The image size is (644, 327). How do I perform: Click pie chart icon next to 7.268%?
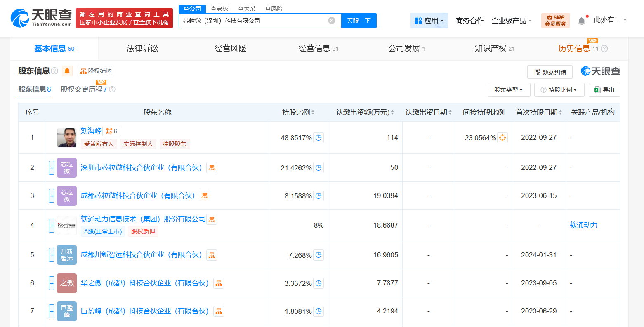318,255
